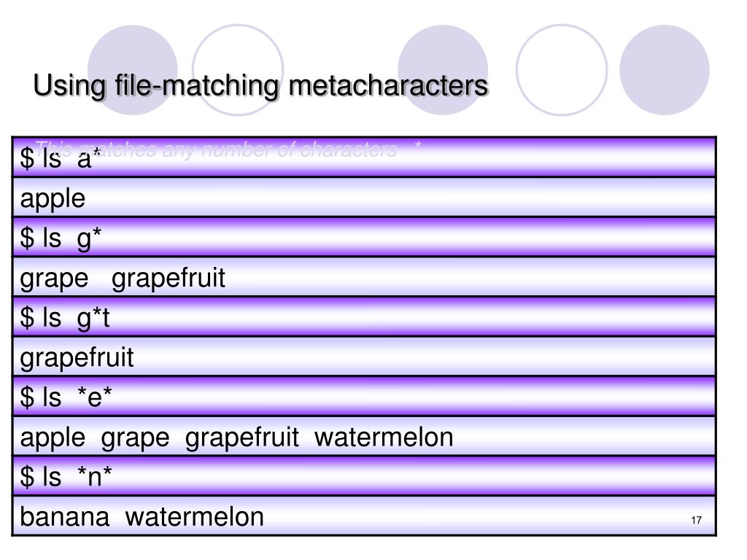Click the single 'grapefruit' output row
This screenshot has width=747, height=560.
coord(364,357)
